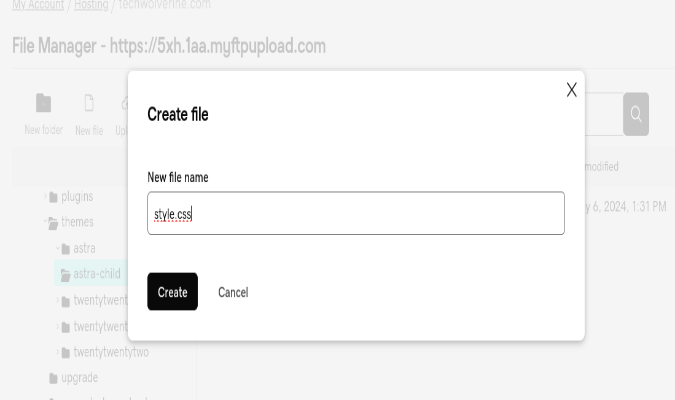Viewport: 675px width, 400px height.
Task: Expand the twentytwentytwo folder chevron
Action: (x=57, y=351)
